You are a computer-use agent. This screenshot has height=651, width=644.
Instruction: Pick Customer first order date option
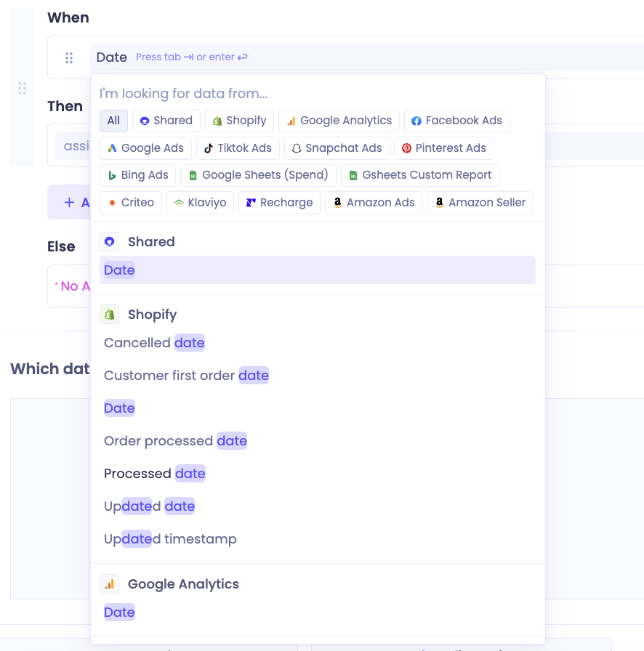pyautogui.click(x=186, y=376)
